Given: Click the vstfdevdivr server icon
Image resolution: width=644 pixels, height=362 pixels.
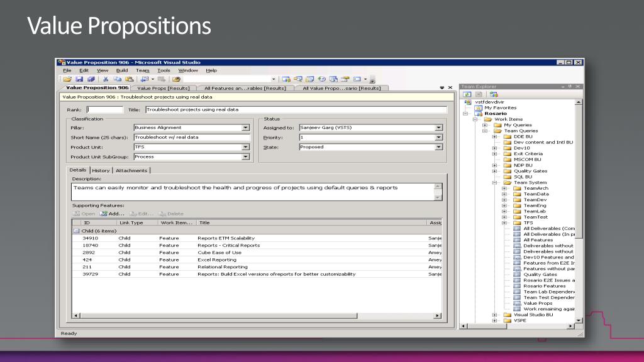Looking at the screenshot, I should pyautogui.click(x=468, y=102).
